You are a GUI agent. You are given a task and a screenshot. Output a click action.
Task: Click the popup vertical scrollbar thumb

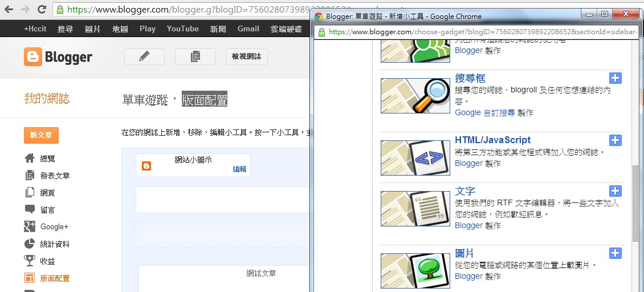635,203
